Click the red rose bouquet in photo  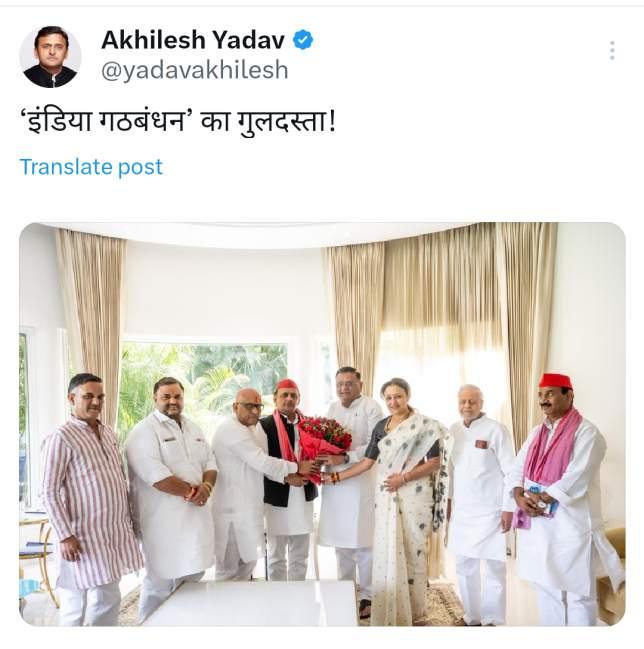point(323,444)
